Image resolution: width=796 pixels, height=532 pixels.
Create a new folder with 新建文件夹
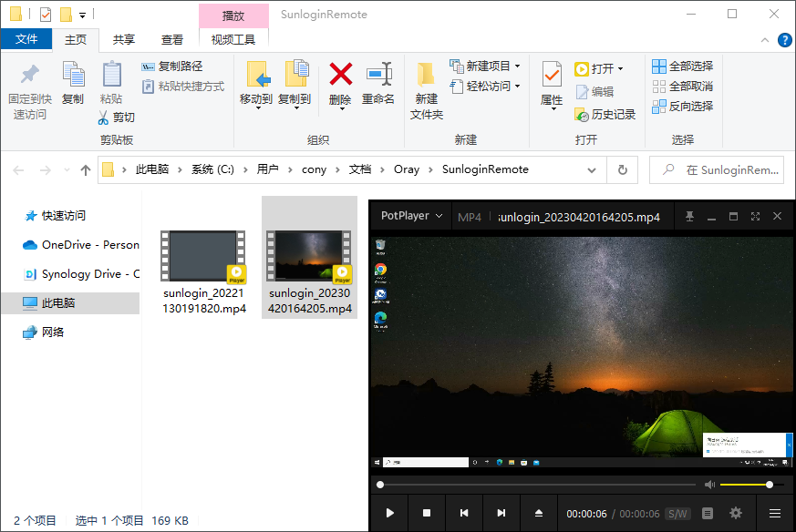(427, 91)
